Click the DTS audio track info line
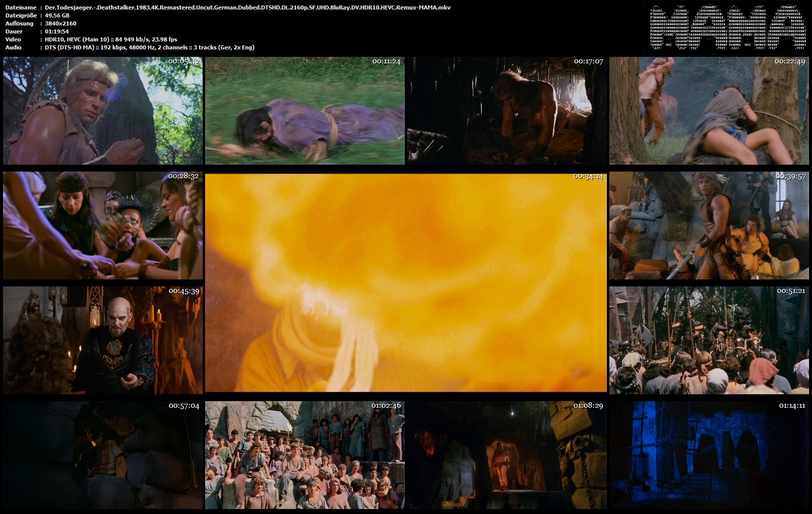Image resolution: width=812 pixels, height=514 pixels. (150, 47)
